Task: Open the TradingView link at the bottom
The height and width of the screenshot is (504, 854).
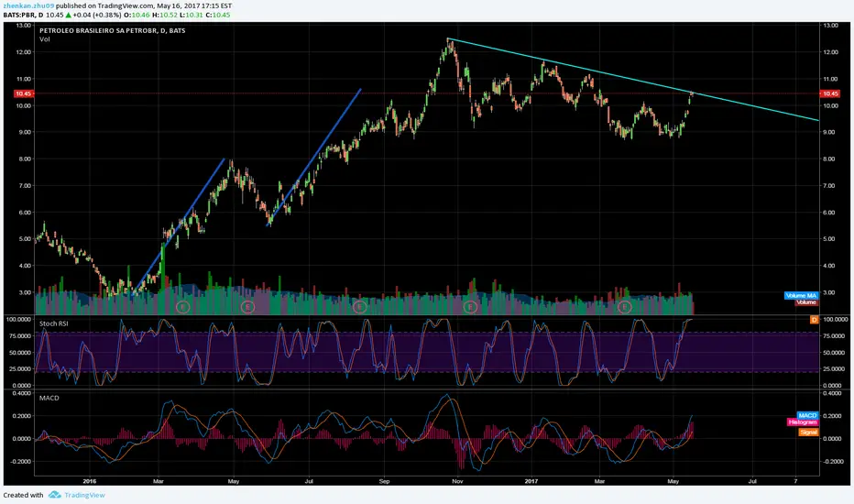Action: click(x=84, y=495)
